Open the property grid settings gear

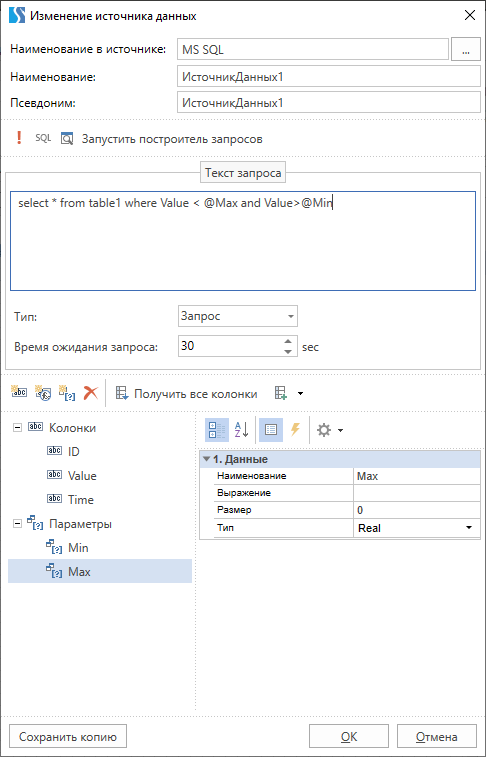tap(323, 430)
